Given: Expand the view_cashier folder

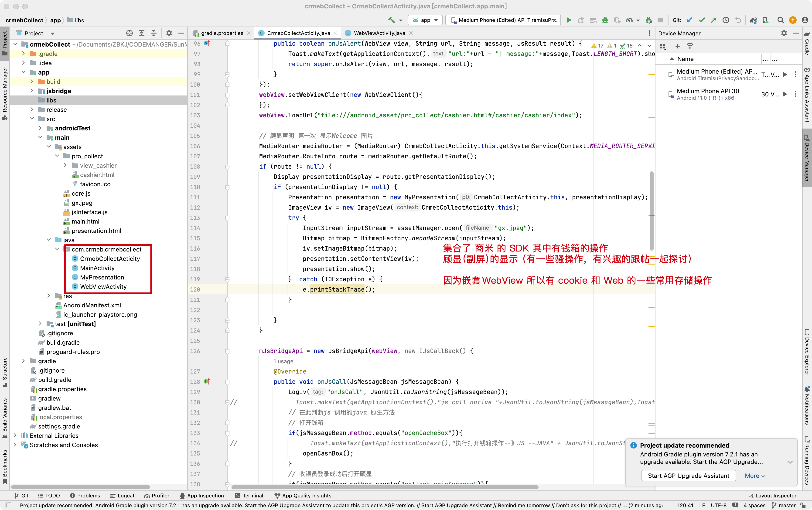Looking at the screenshot, I should [x=65, y=166].
